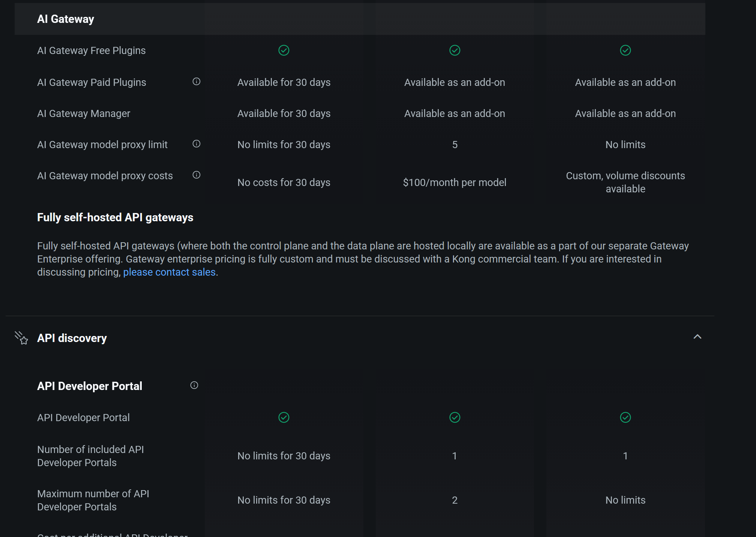Click the AI Gateway section header
Screen dimensions: 756x537
pyautogui.click(x=66, y=19)
